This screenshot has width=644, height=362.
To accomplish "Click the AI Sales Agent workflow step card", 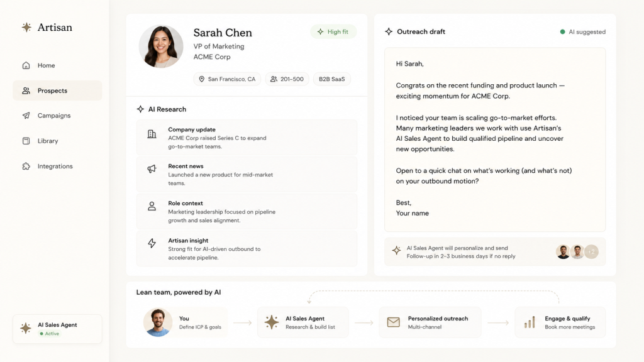I will pyautogui.click(x=303, y=322).
